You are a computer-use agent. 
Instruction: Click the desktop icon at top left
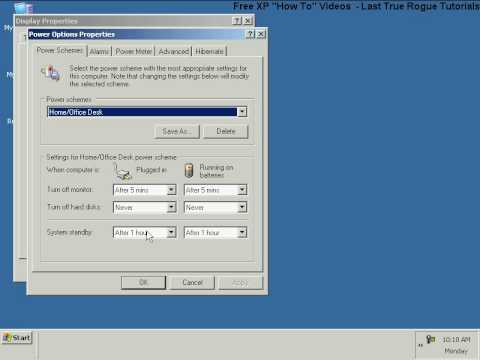(23, 7)
